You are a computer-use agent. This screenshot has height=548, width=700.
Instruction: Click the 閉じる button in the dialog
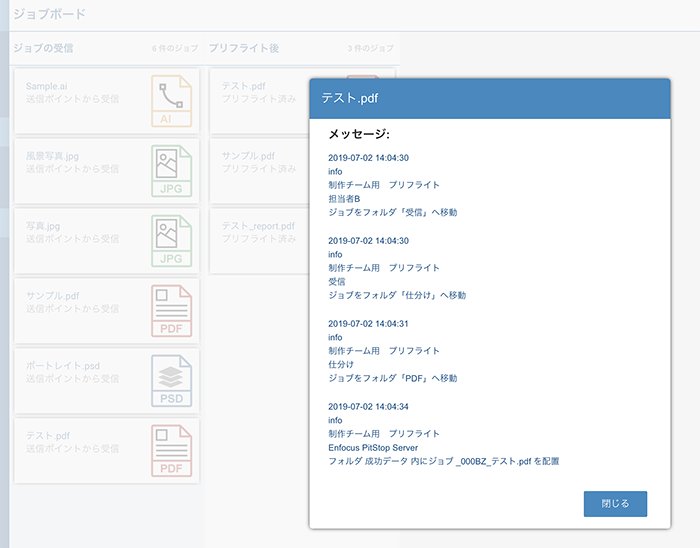click(x=615, y=504)
